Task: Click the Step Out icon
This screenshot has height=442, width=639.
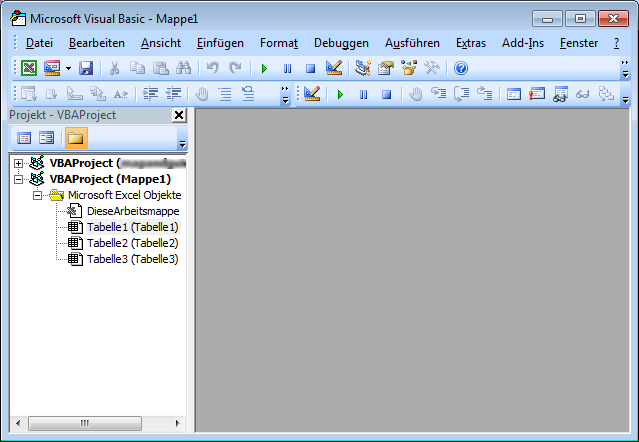Action: (x=485, y=94)
